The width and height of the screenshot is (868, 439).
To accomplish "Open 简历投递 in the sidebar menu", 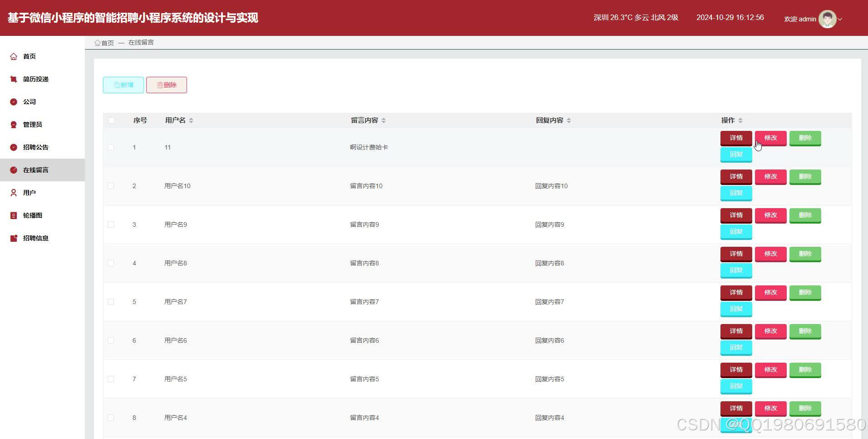I will [42, 79].
